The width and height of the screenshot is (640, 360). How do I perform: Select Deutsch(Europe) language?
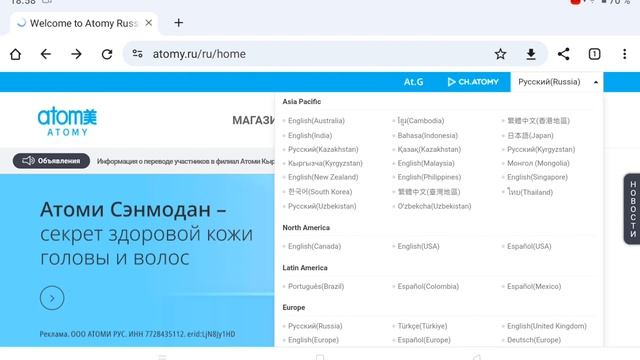534,340
